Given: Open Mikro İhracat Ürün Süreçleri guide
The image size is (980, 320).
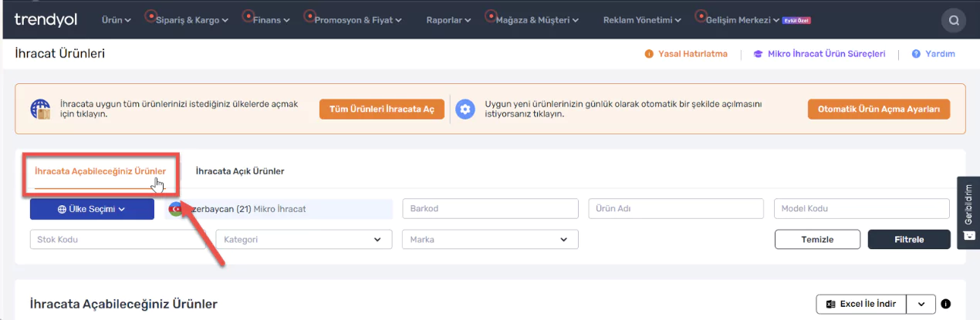Looking at the screenshot, I should pyautogui.click(x=819, y=54).
